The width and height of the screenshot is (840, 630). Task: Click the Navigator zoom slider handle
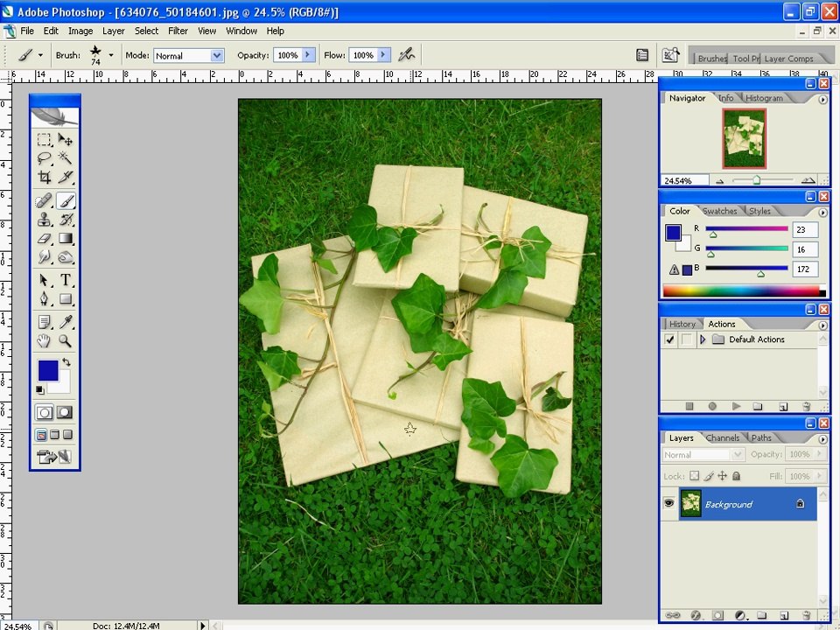(756, 180)
